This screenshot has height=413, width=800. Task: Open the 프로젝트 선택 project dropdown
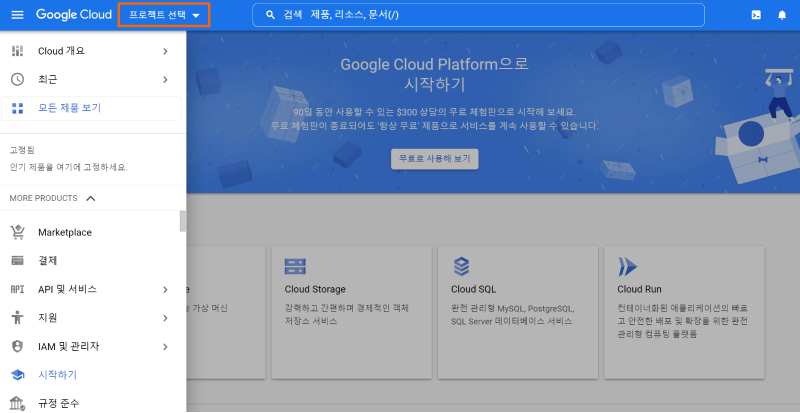pyautogui.click(x=164, y=15)
